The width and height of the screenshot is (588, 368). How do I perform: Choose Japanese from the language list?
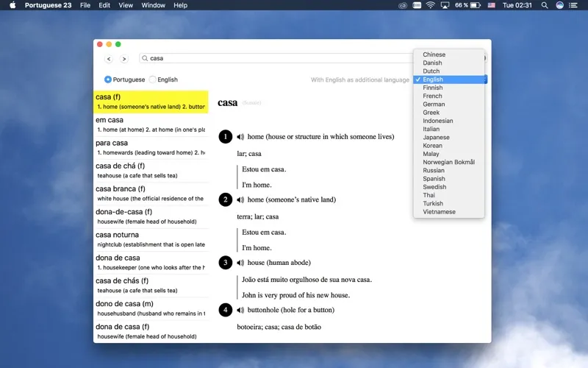click(x=449, y=138)
